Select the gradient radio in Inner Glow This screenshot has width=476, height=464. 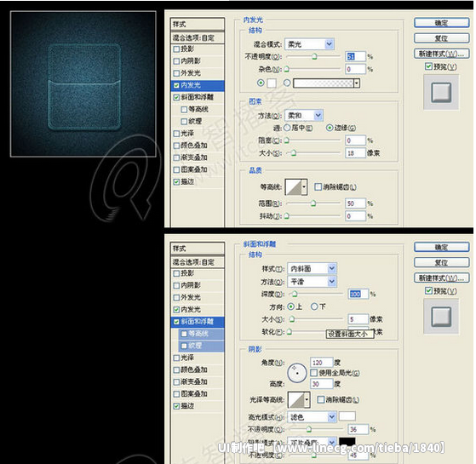pos(287,83)
